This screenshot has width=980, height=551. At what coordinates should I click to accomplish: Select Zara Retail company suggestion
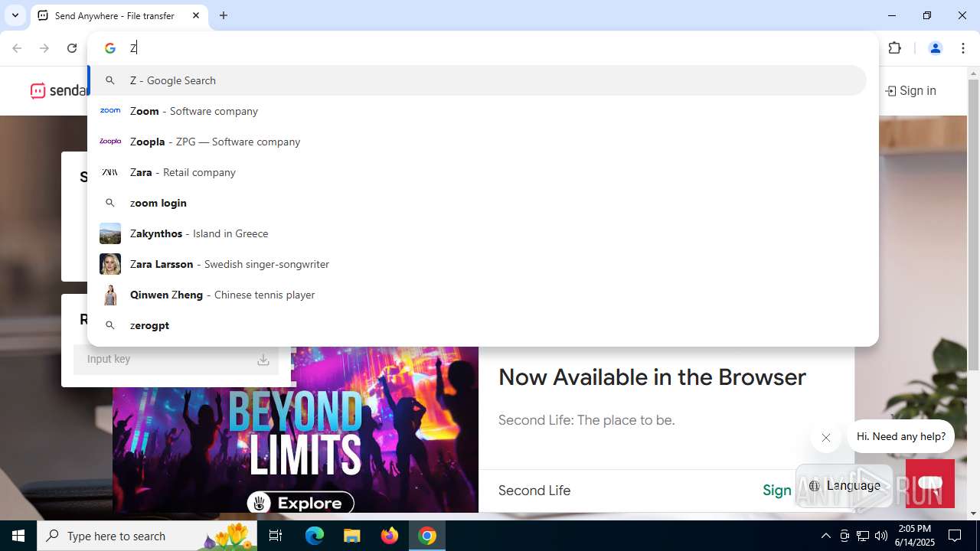[477, 172]
